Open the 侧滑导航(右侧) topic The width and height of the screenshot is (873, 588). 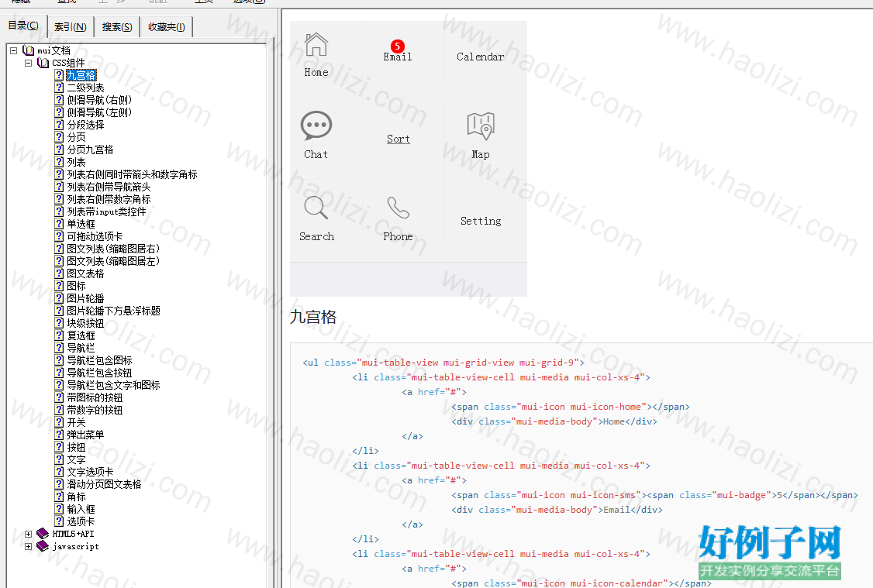click(99, 100)
